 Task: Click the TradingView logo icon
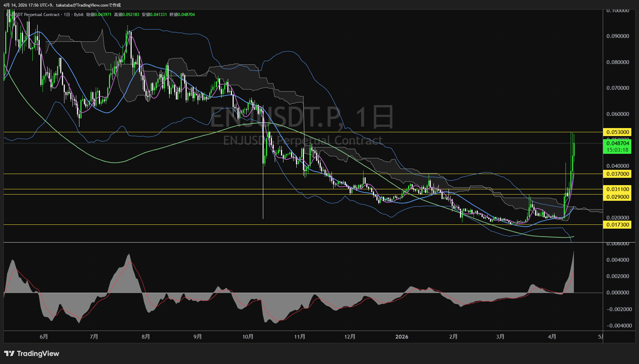[9, 354]
